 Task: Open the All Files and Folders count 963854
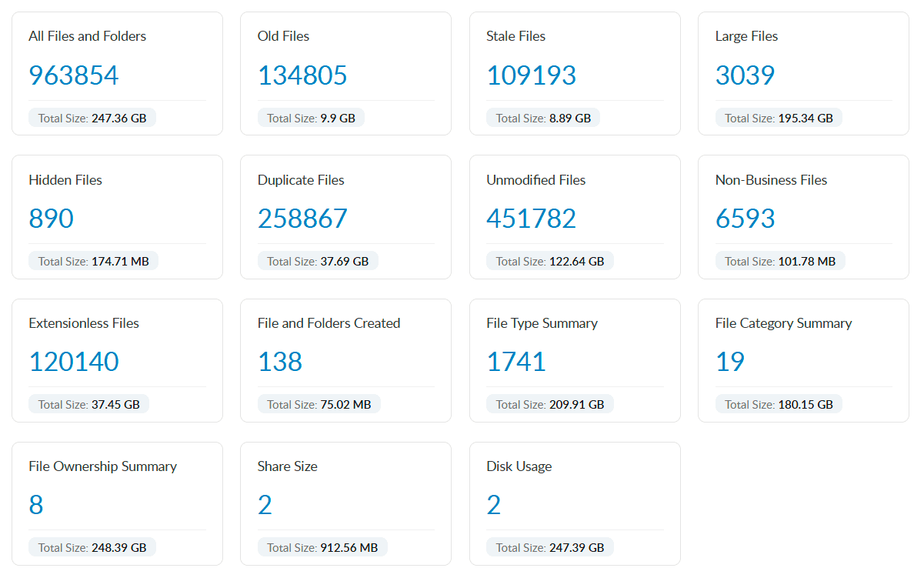click(x=74, y=75)
